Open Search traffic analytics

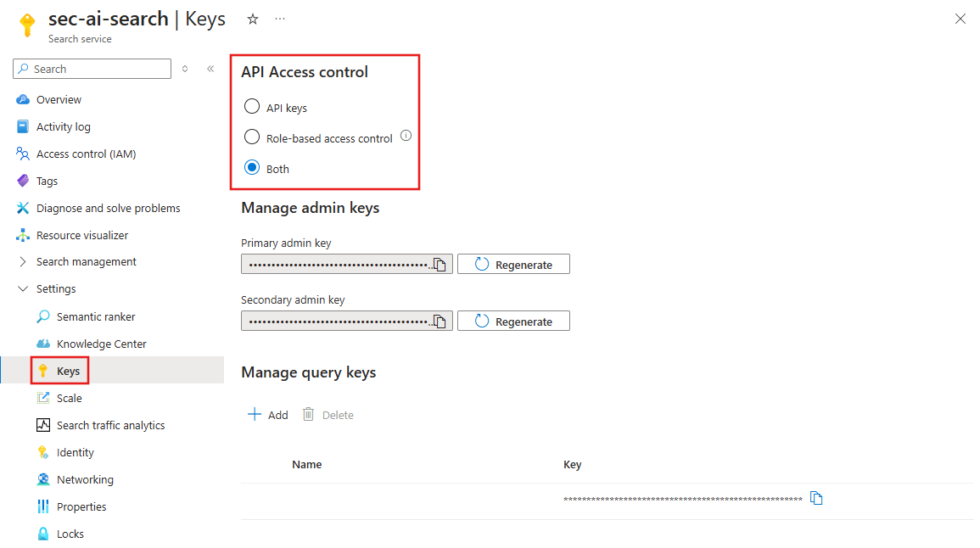tap(110, 426)
